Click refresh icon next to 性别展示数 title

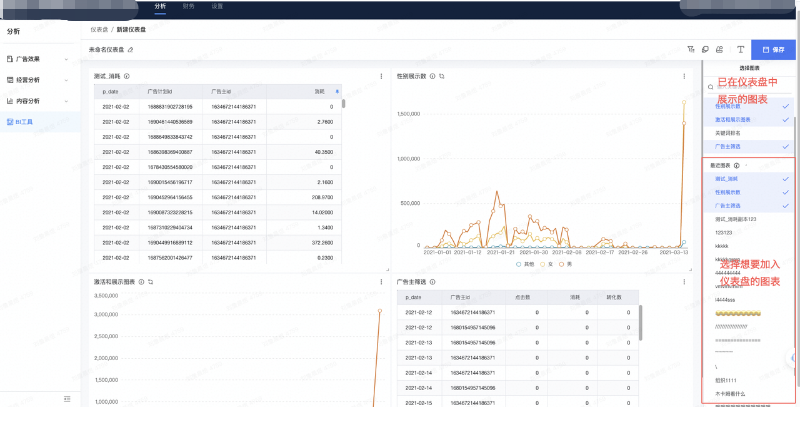442,76
